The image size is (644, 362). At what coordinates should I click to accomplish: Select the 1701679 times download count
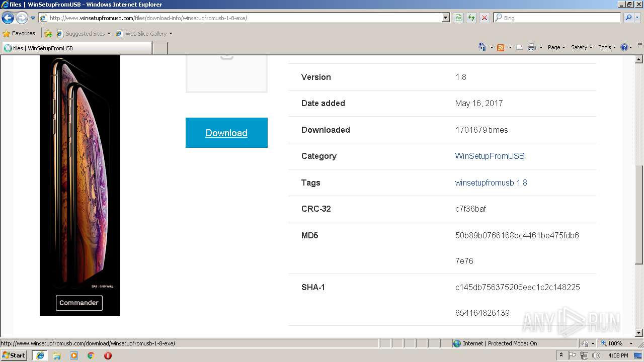(x=481, y=130)
